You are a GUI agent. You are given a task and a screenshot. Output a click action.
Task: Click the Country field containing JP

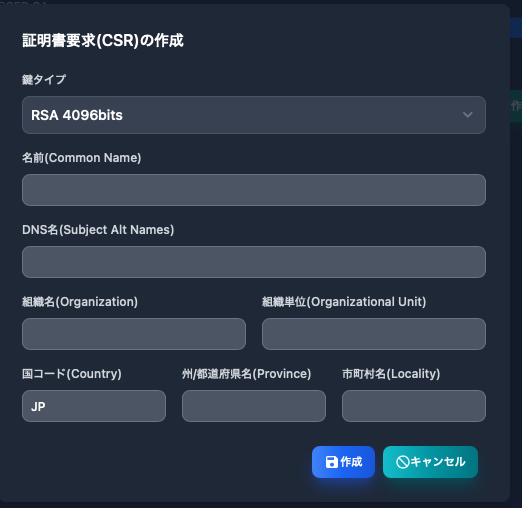click(94, 406)
